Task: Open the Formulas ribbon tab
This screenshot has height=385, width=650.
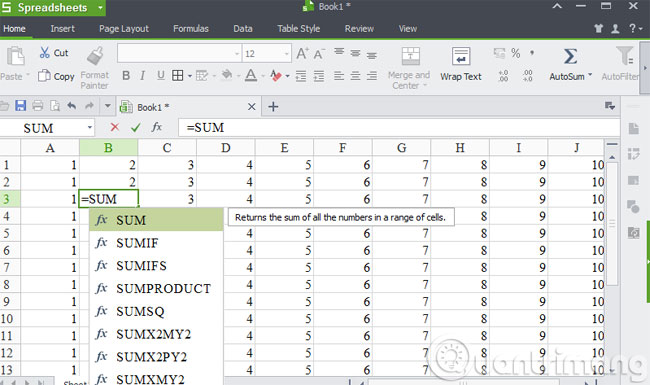Action: click(191, 29)
